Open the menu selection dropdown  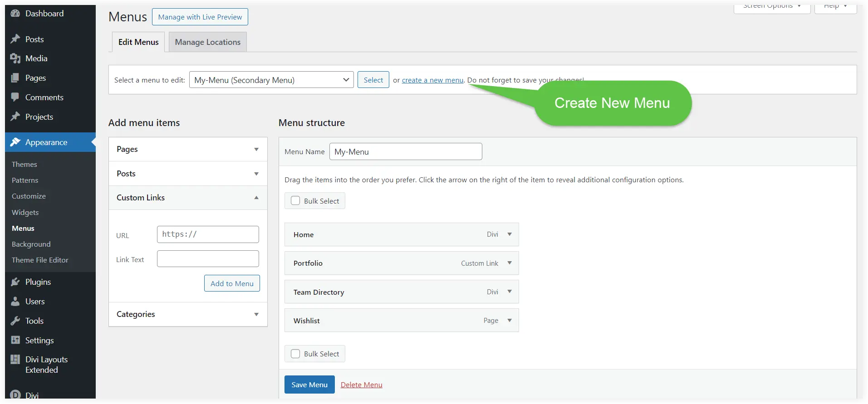(271, 80)
